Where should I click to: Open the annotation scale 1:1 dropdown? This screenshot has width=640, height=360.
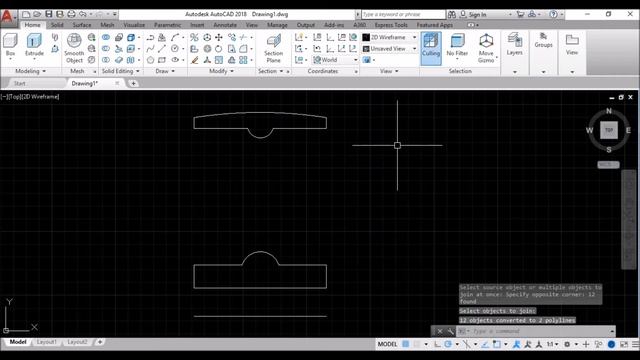pyautogui.click(x=552, y=344)
